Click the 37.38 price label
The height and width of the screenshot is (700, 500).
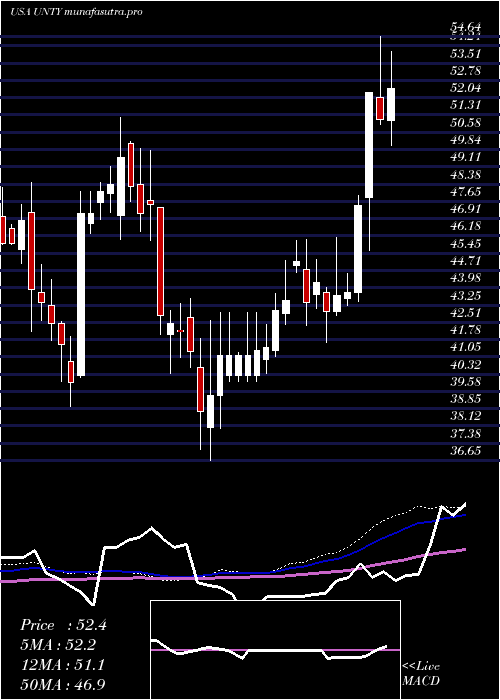click(466, 433)
